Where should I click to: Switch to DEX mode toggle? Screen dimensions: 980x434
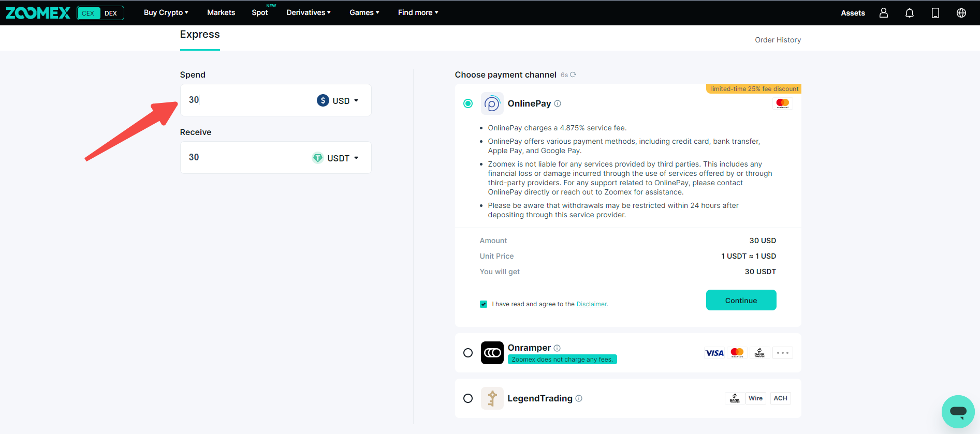pyautogui.click(x=111, y=13)
